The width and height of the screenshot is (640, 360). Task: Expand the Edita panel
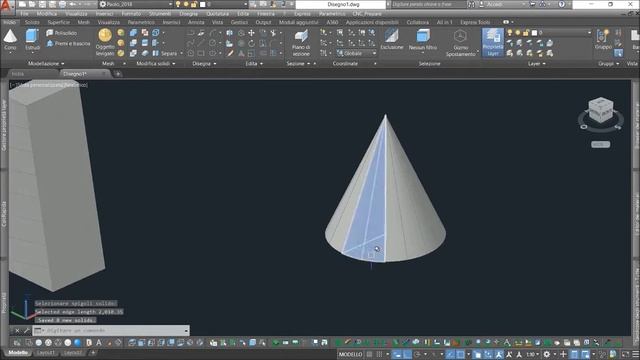(254, 64)
